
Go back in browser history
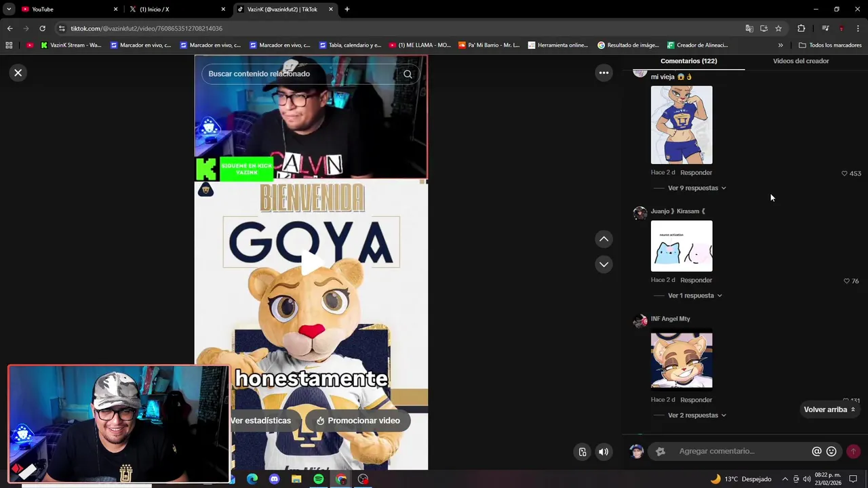click(x=9, y=28)
